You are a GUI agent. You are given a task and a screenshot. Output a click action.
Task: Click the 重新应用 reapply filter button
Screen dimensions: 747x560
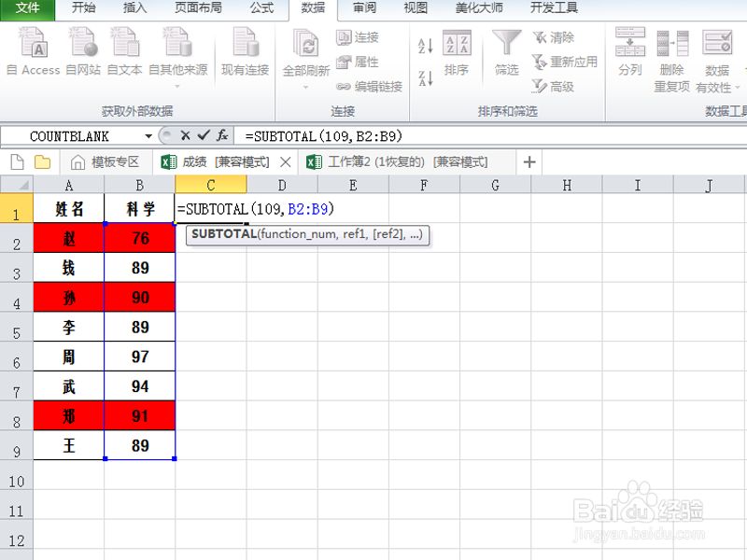pos(565,62)
